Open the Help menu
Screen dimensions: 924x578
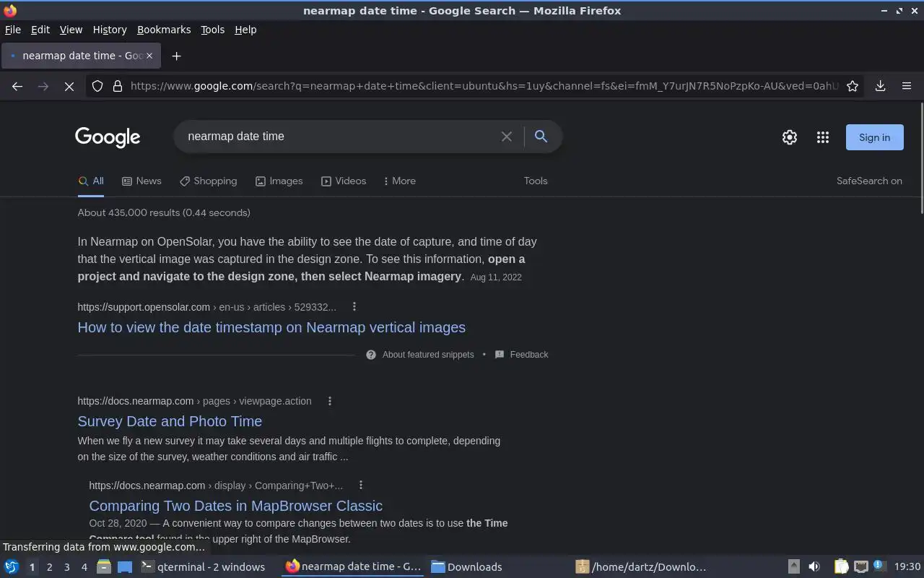tap(245, 30)
